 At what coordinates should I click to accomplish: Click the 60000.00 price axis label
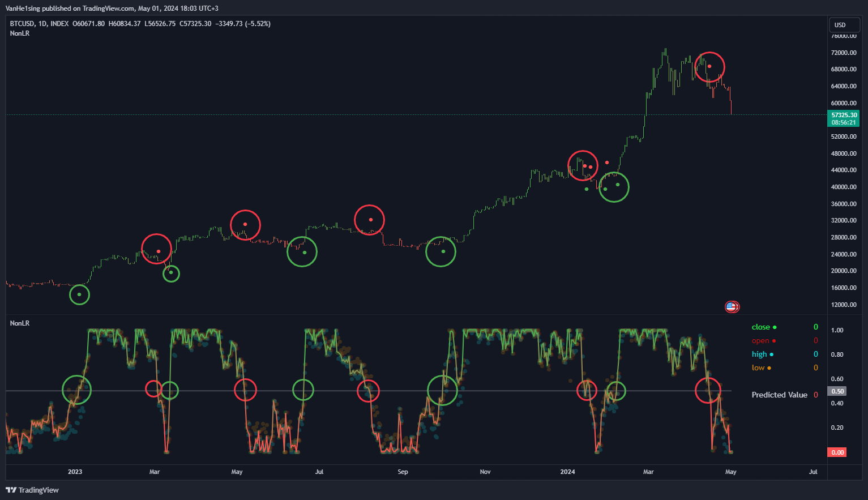click(x=844, y=103)
